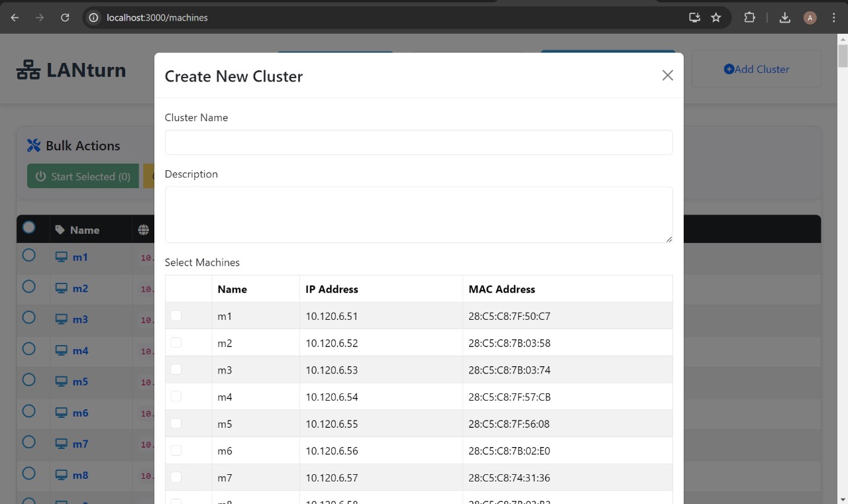Click the globe icon in table header
The width and height of the screenshot is (848, 504).
[144, 230]
